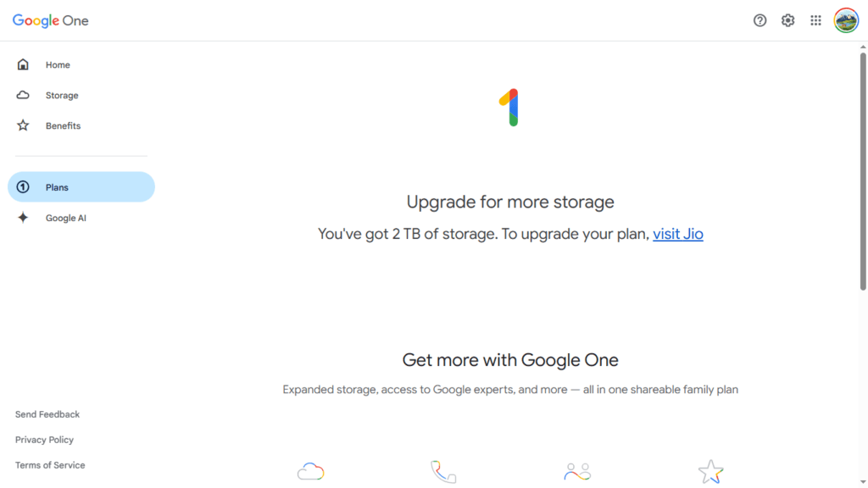Click the Home house icon in sidebar
The height and width of the screenshot is (488, 868).
[x=23, y=64]
